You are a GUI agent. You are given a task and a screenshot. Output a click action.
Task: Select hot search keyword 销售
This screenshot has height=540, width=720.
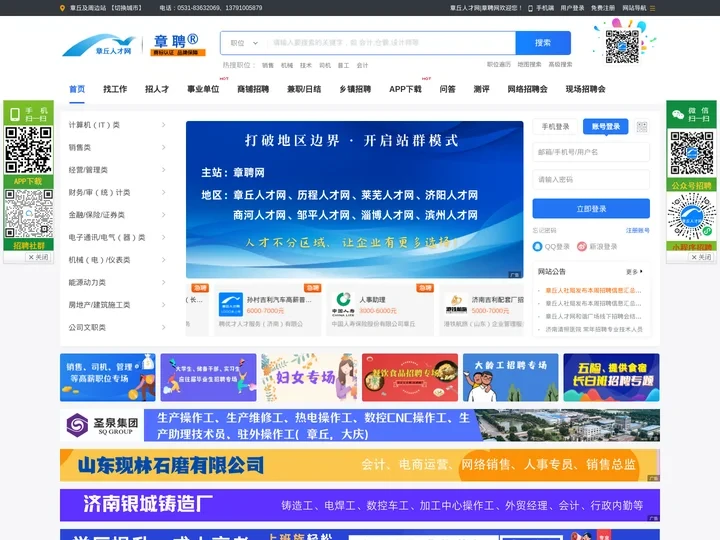(x=268, y=66)
